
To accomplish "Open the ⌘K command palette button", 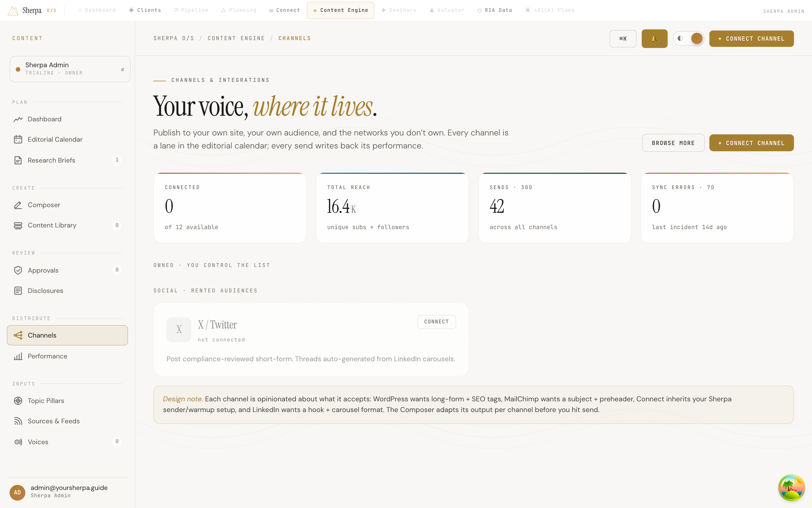I will click(623, 39).
